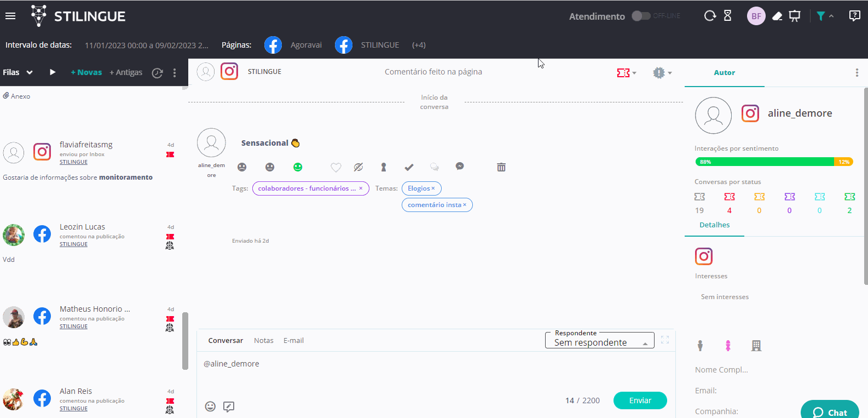Open queue list three-dot menu
This screenshot has width=868, height=418.
(x=175, y=72)
